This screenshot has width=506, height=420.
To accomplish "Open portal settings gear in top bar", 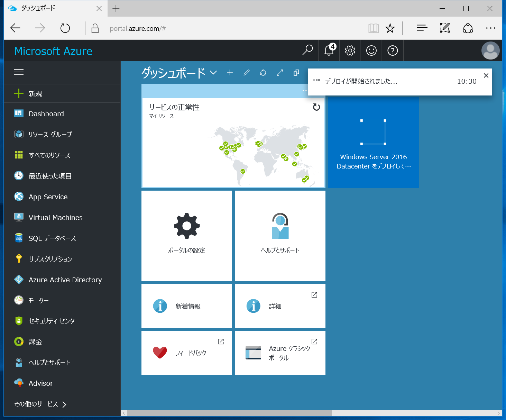I will (350, 51).
